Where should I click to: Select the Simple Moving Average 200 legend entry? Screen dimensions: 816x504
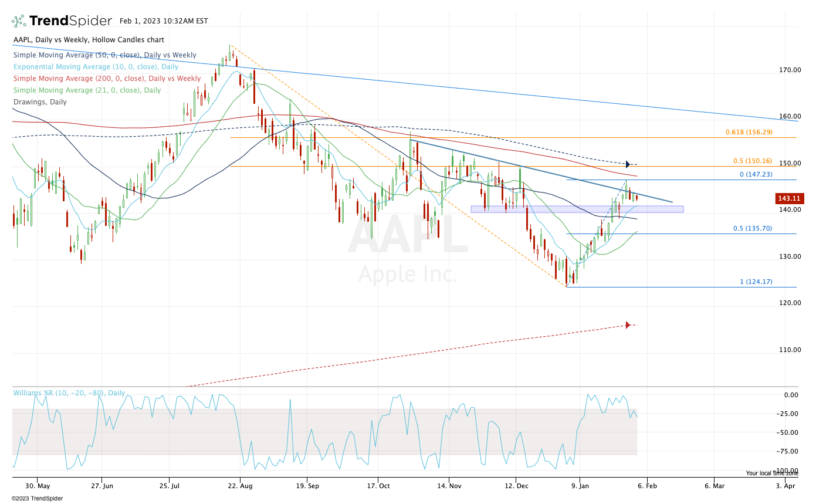pos(107,79)
